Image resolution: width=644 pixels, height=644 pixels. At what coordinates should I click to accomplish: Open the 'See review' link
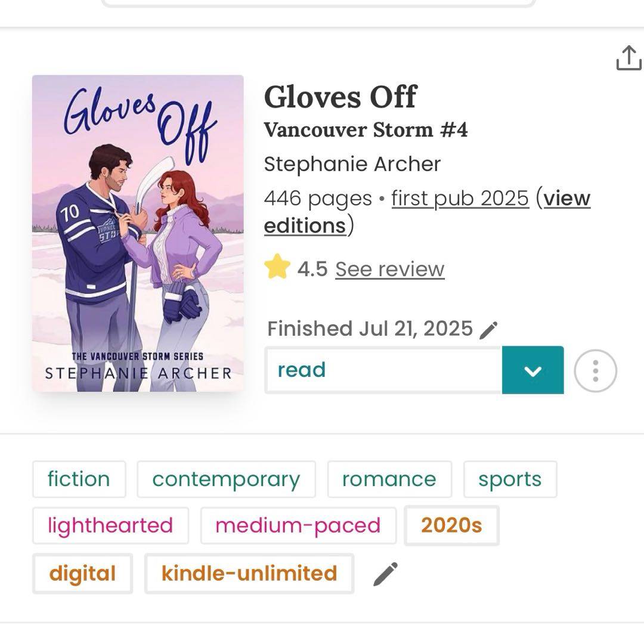(389, 269)
